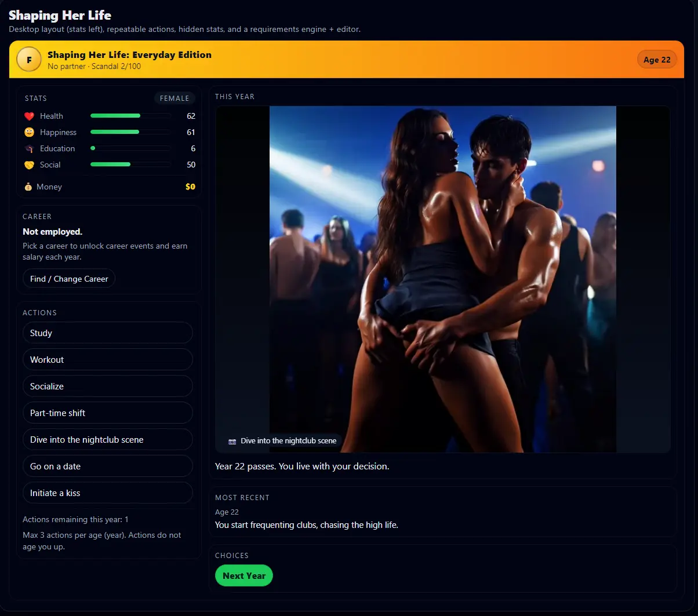Click the red heart Health icon
The width and height of the screenshot is (698, 616).
(x=29, y=116)
